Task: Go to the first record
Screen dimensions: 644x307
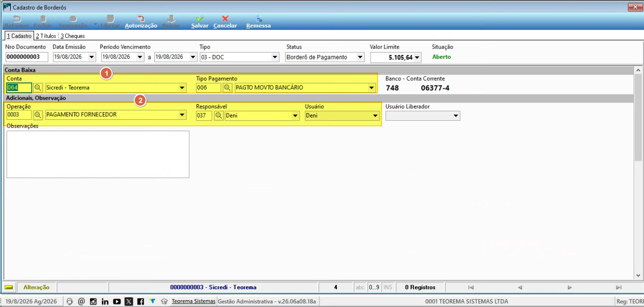Action: [471, 287]
